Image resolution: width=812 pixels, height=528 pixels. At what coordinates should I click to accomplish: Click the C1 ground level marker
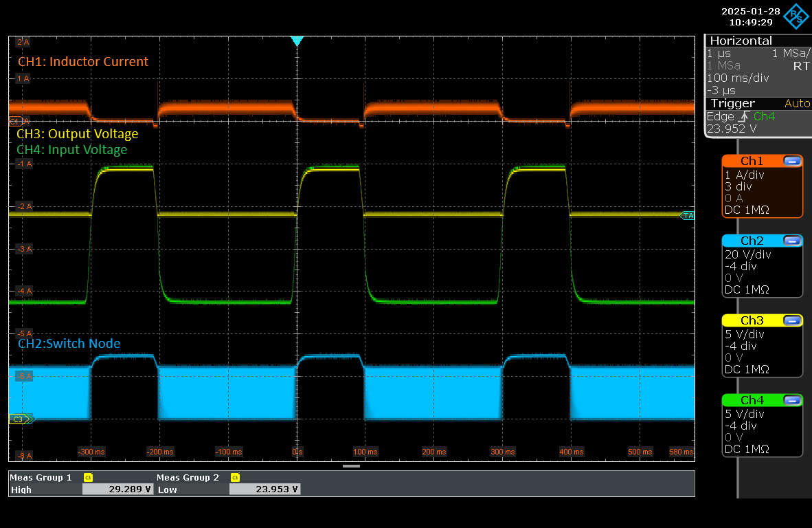click(x=15, y=121)
